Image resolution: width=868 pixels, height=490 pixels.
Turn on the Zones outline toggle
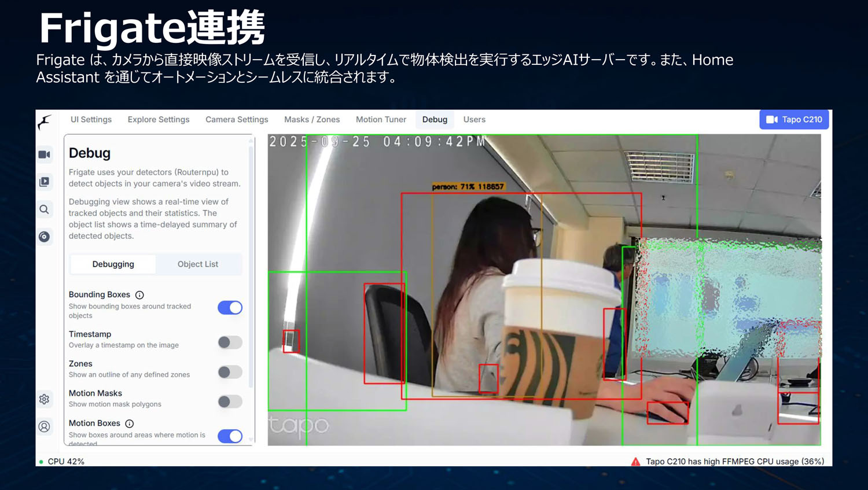point(230,372)
